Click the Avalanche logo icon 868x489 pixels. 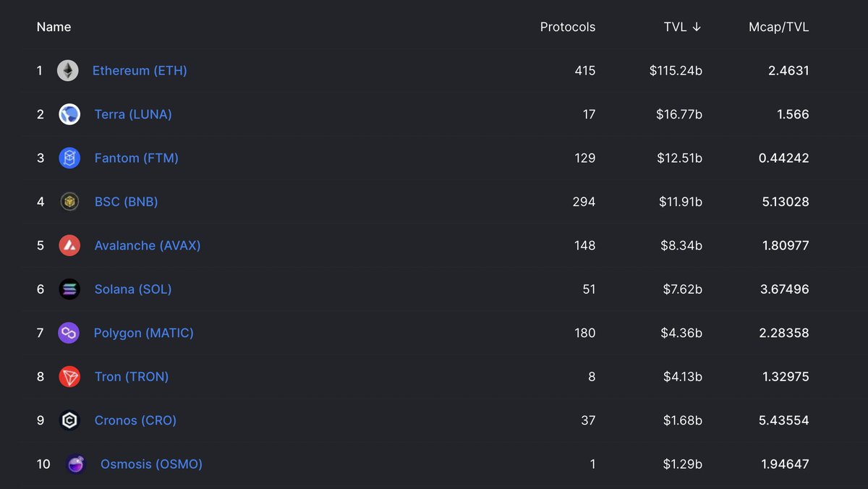point(69,245)
